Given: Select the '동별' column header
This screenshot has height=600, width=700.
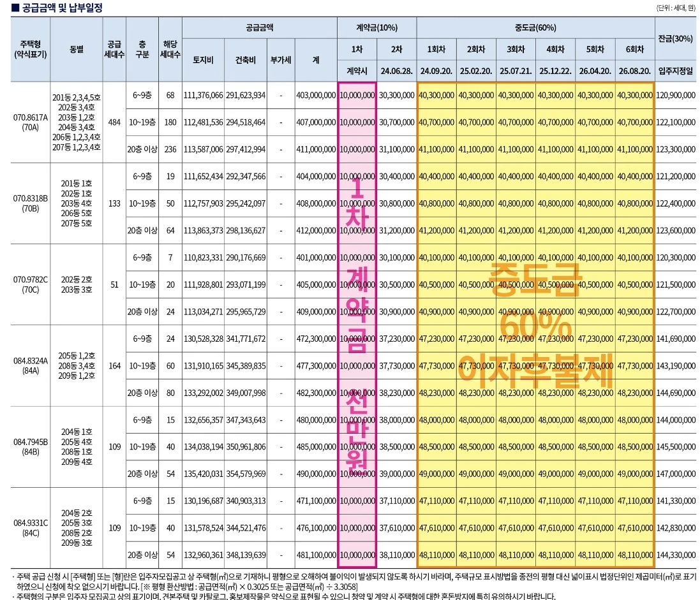Looking at the screenshot, I should tap(77, 49).
